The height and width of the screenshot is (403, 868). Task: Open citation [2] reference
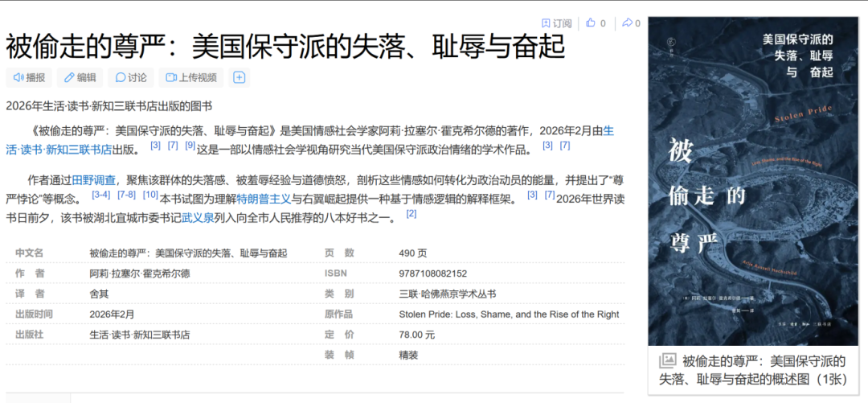411,213
